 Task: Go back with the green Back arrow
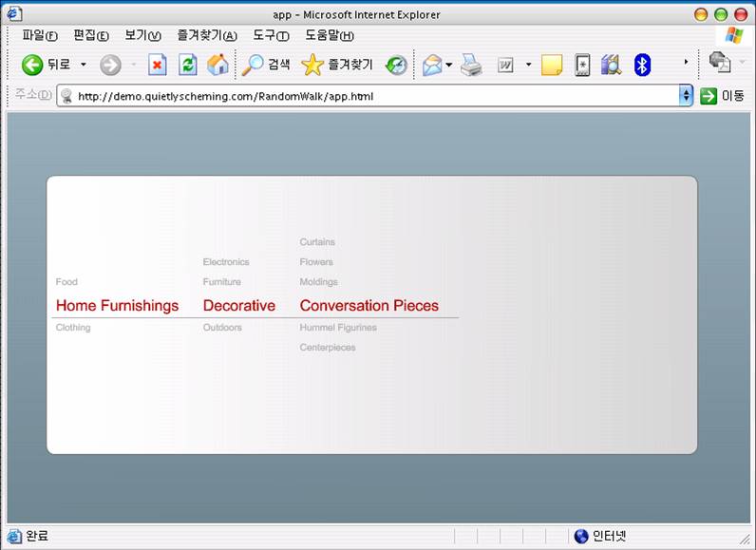32,65
